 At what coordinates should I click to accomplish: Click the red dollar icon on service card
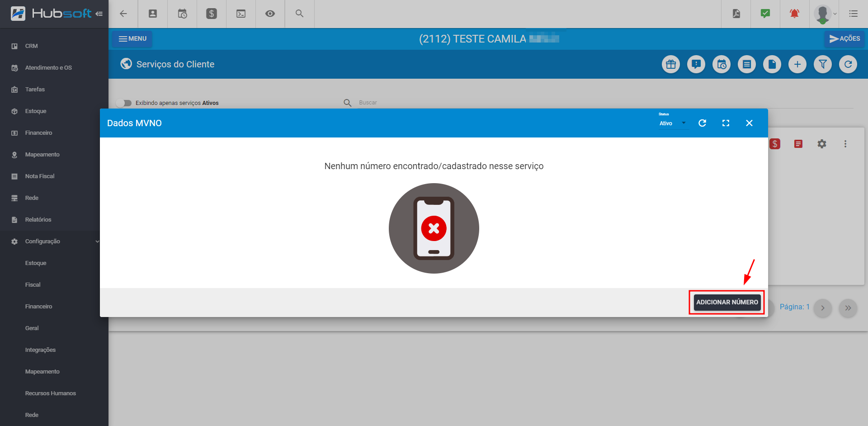pos(775,144)
